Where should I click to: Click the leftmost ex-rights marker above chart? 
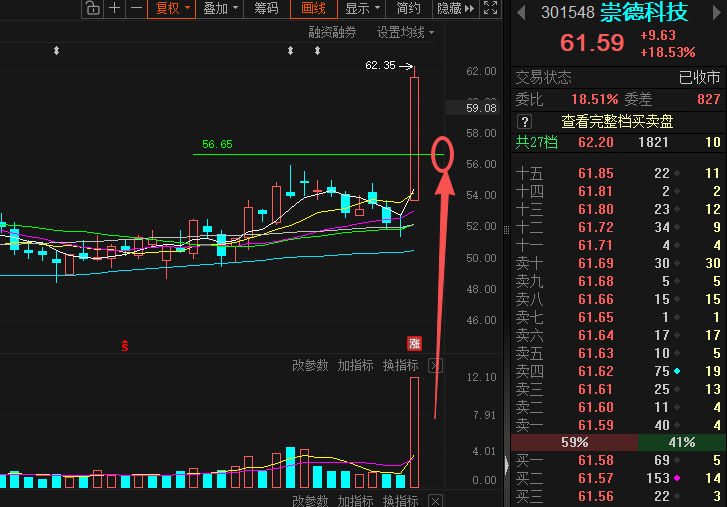(56, 51)
